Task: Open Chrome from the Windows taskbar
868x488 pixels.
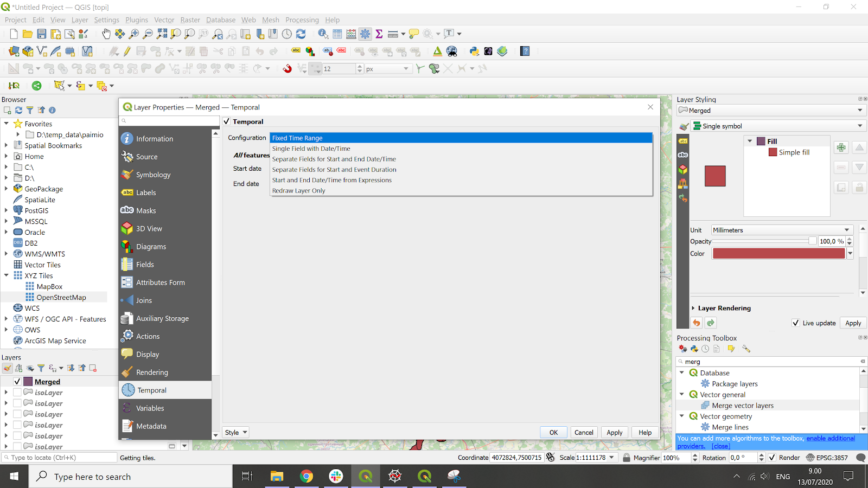Action: [x=307, y=477]
